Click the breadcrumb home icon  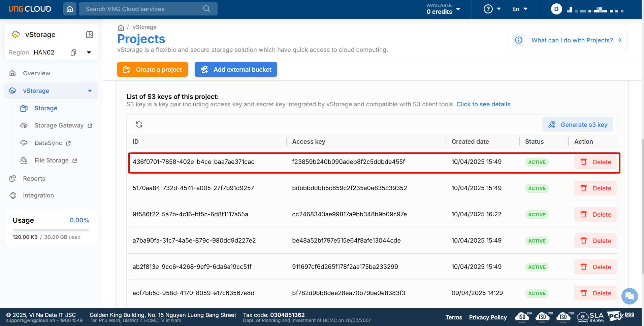[x=121, y=27]
